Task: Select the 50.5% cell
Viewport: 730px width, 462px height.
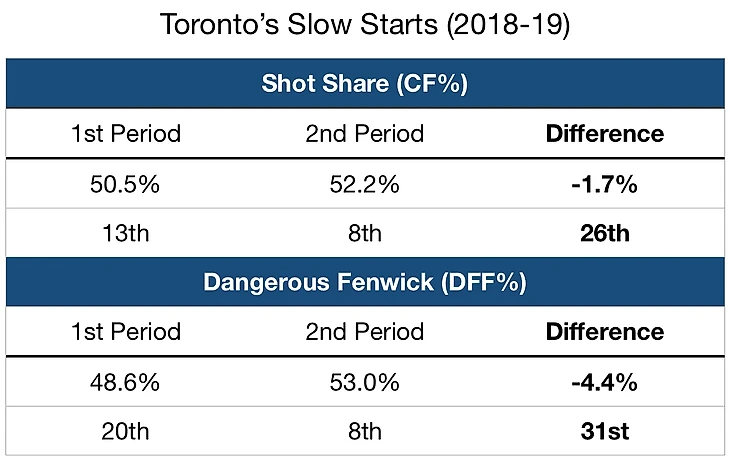Action: 126,184
